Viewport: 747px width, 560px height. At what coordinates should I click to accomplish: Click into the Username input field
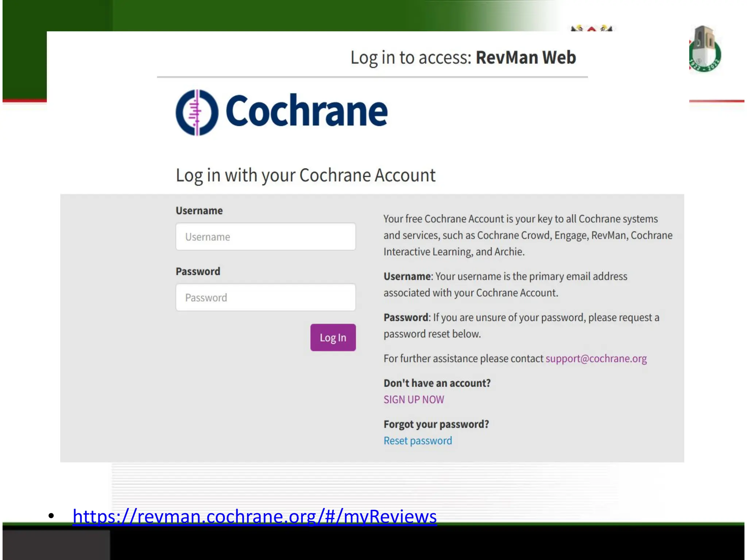tap(266, 237)
